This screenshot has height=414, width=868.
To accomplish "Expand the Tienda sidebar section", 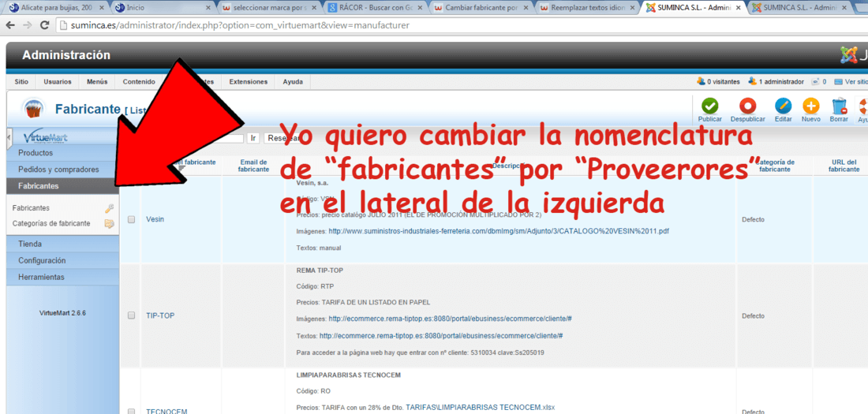I will pyautogui.click(x=63, y=244).
